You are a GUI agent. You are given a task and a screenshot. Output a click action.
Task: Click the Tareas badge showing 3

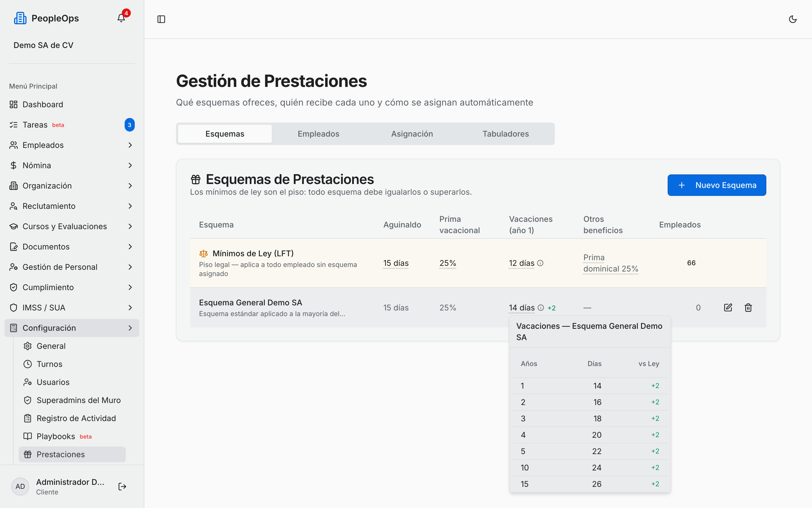tap(129, 125)
